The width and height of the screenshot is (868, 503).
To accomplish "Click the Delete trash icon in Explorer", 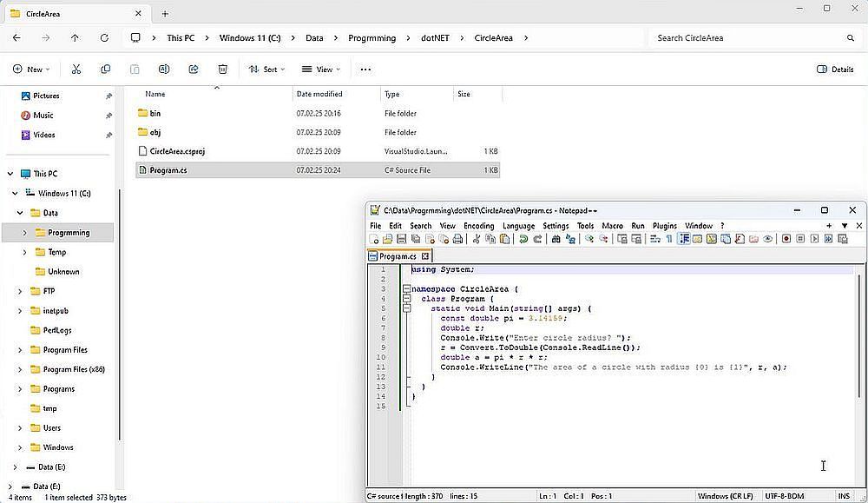I will [x=222, y=69].
